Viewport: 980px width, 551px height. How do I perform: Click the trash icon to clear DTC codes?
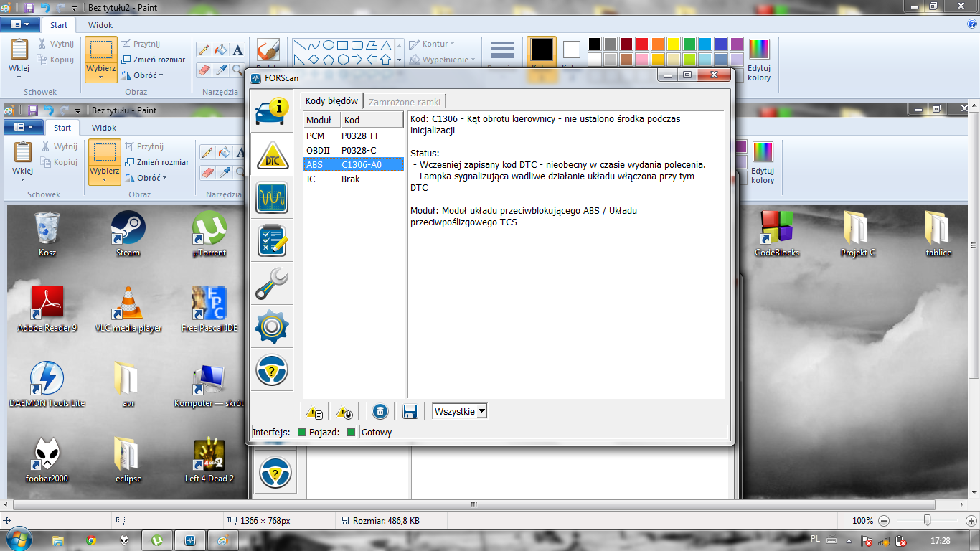[380, 411]
